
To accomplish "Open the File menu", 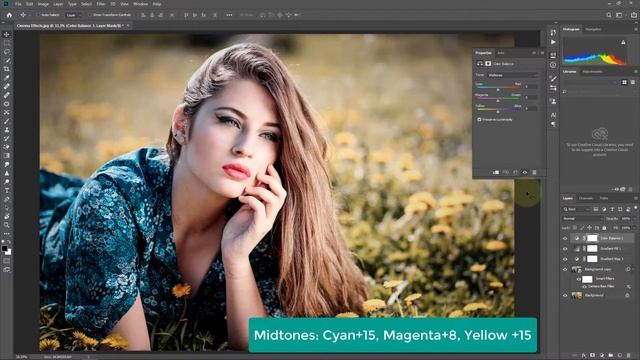I will tap(18, 4).
